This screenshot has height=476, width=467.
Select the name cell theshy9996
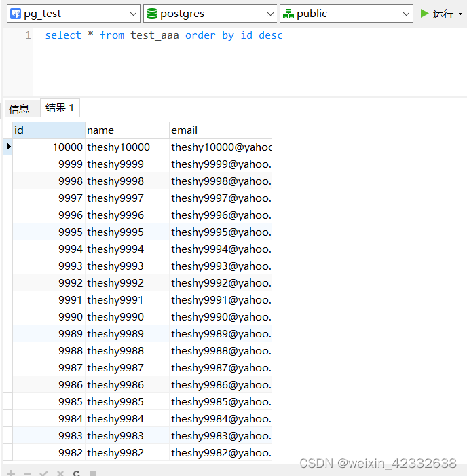(127, 215)
